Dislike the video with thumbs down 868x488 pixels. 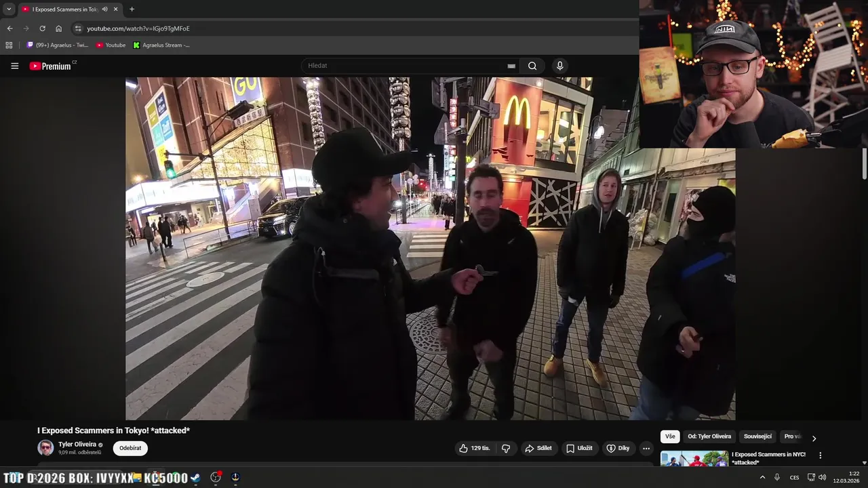(506, 448)
